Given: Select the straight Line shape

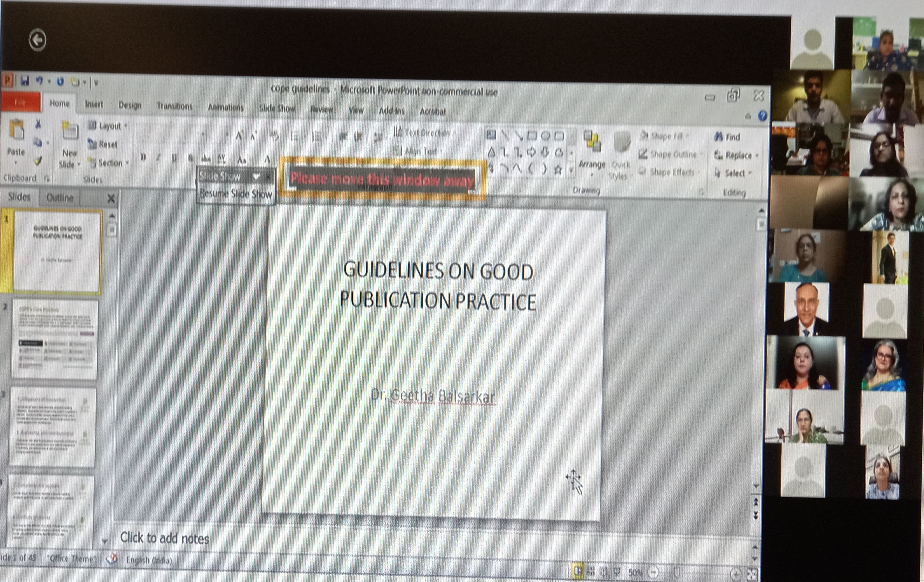Looking at the screenshot, I should pyautogui.click(x=505, y=135).
